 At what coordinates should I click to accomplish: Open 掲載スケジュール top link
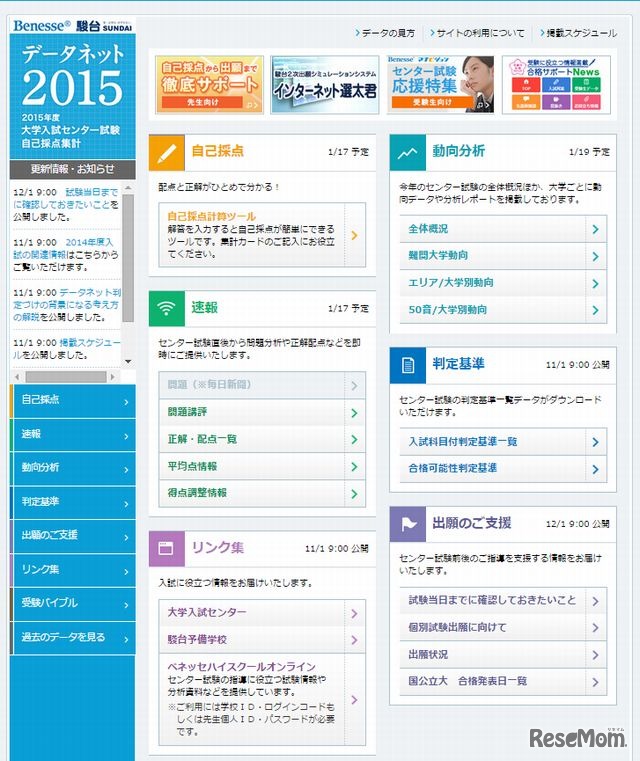[578, 33]
